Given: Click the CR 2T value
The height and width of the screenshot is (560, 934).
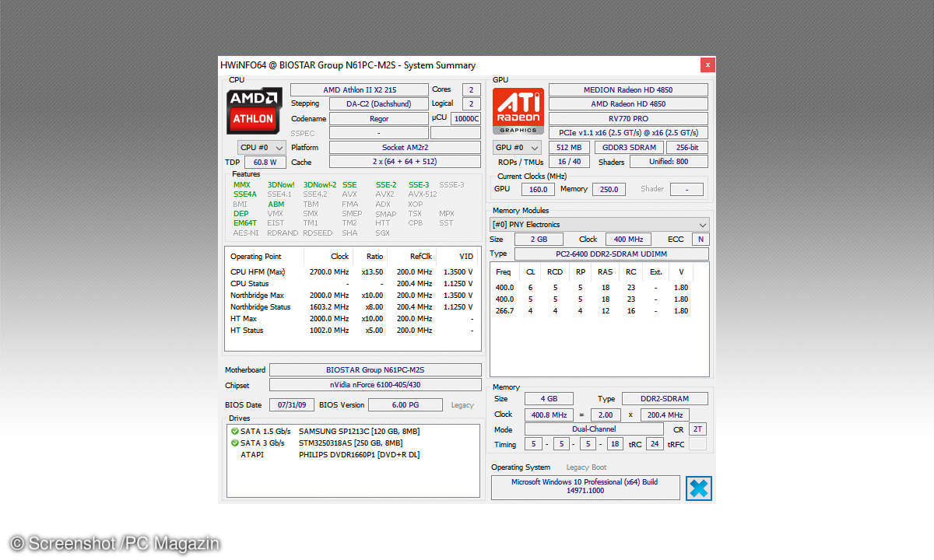Looking at the screenshot, I should point(698,429).
